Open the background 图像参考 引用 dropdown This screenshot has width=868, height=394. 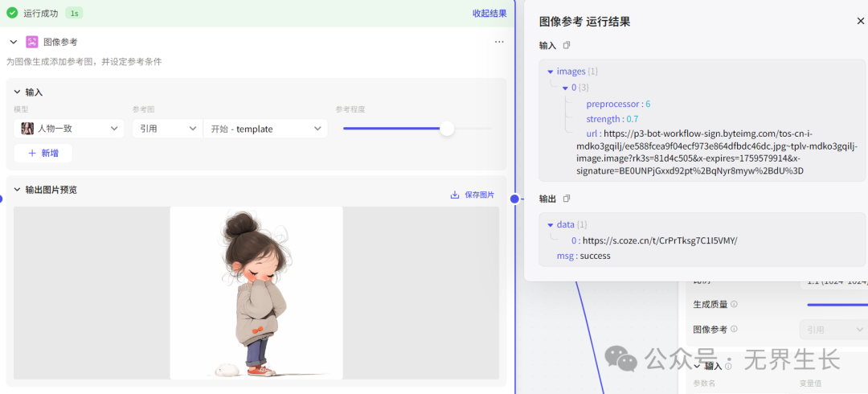pos(833,330)
